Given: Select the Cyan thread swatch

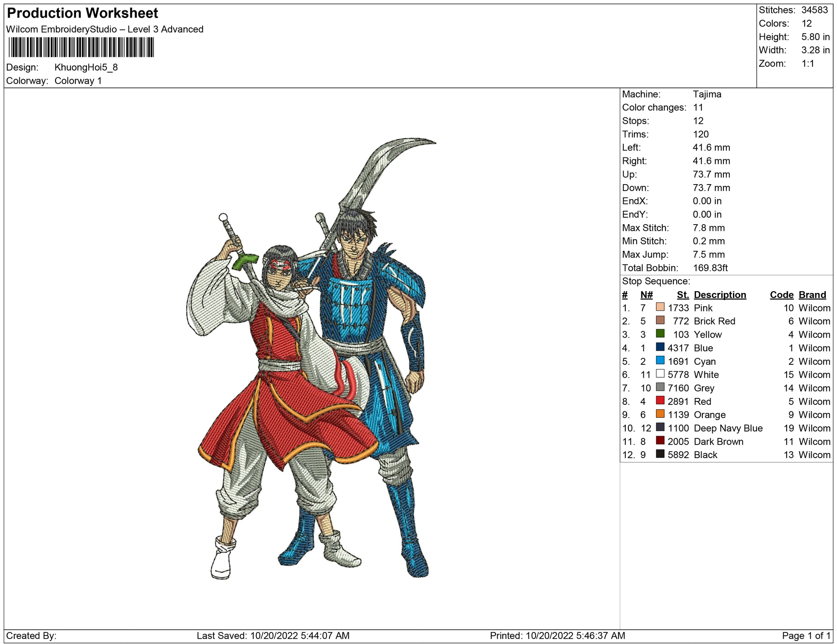Looking at the screenshot, I should 660,361.
